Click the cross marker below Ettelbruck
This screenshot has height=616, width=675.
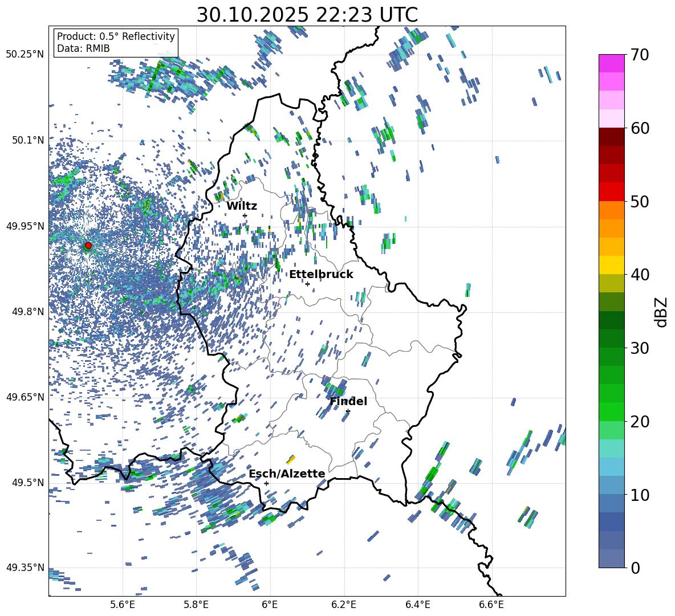pos(307,284)
